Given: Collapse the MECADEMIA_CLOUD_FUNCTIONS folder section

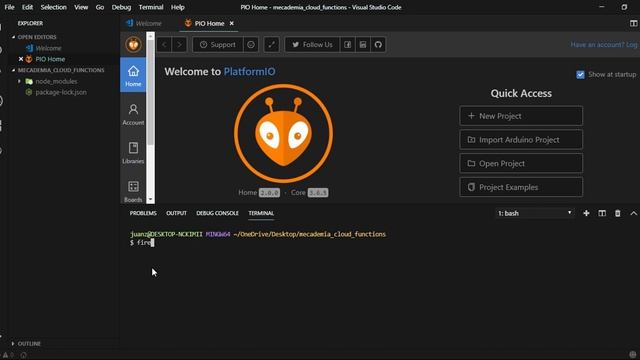Looking at the screenshot, I should 61,70.
